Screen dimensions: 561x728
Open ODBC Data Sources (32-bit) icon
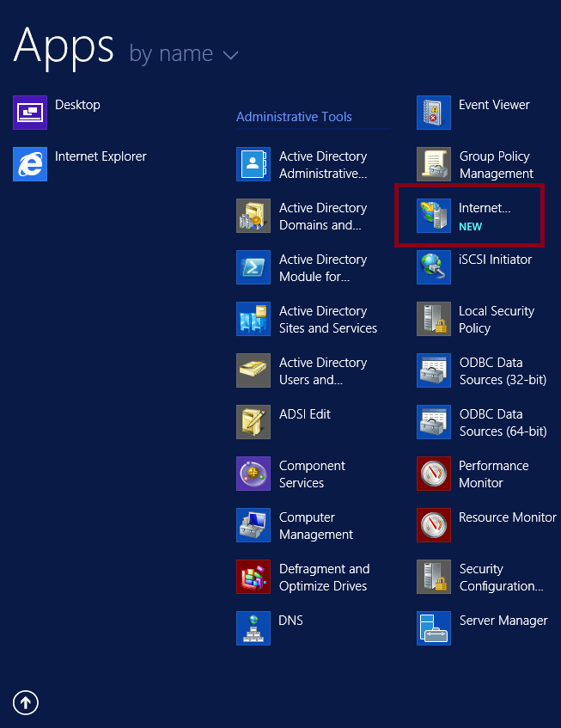tap(434, 370)
